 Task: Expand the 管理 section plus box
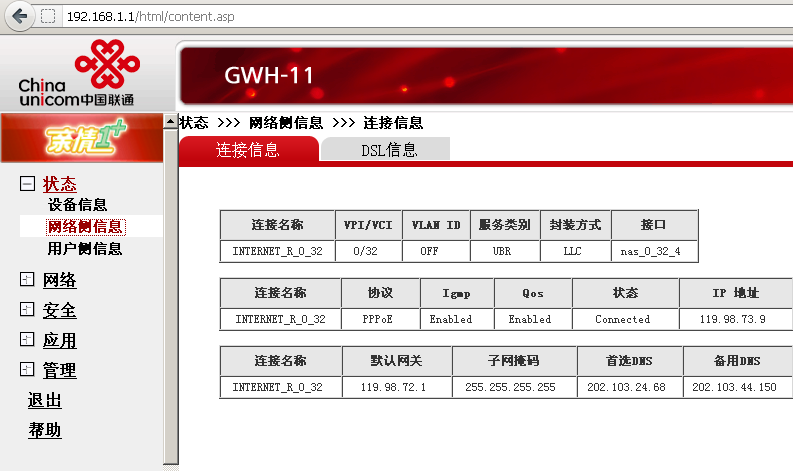tap(27, 370)
